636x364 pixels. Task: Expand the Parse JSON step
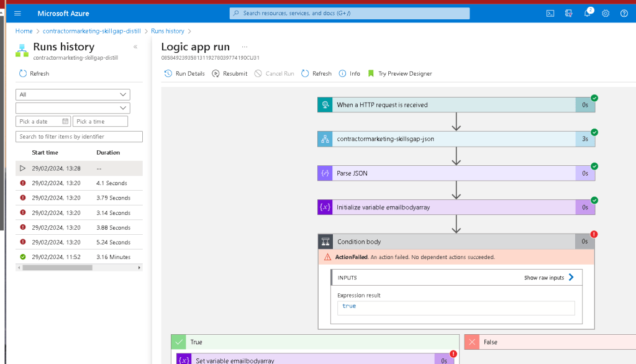[x=456, y=173]
